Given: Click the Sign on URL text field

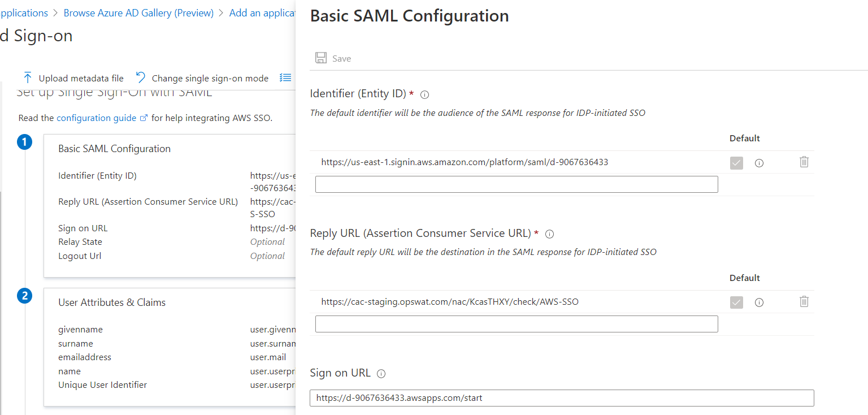Looking at the screenshot, I should pyautogui.click(x=562, y=398).
